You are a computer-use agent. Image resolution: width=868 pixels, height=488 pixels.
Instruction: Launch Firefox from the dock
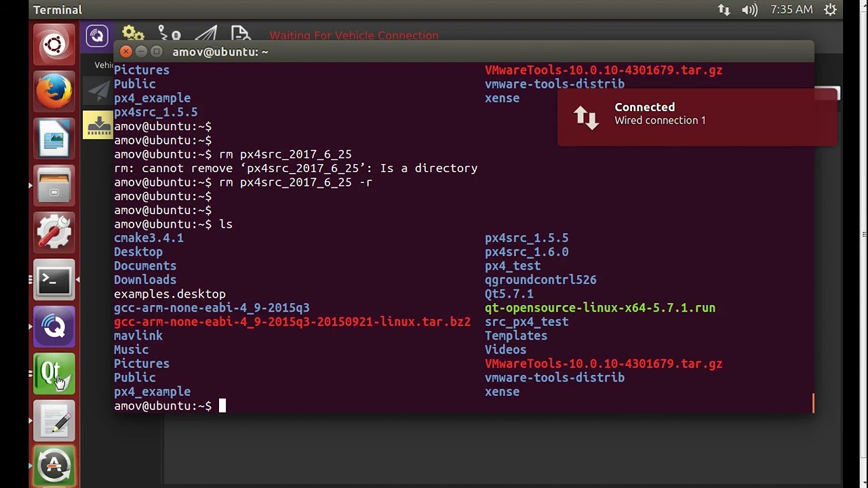[54, 91]
